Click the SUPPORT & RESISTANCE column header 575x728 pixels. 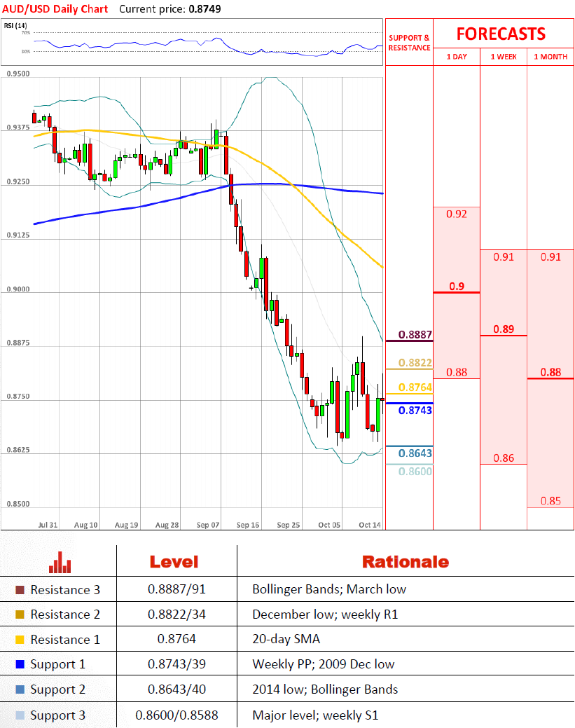pos(409,43)
